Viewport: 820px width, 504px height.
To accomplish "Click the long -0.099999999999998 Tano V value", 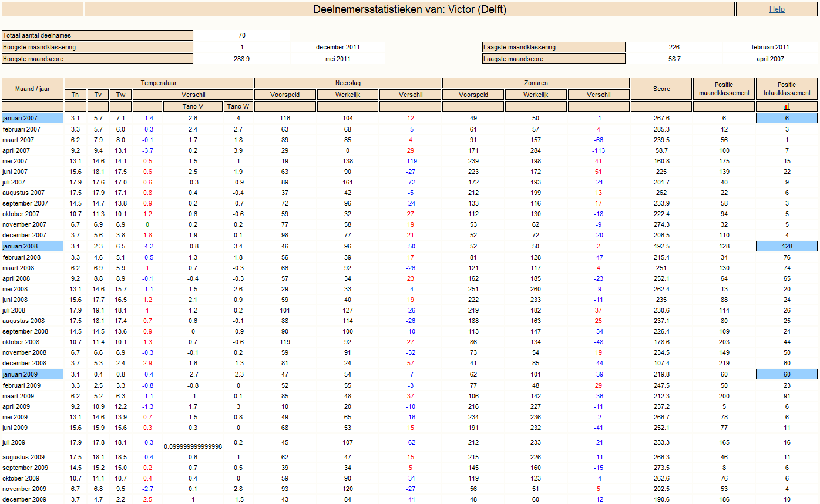I will [x=193, y=442].
